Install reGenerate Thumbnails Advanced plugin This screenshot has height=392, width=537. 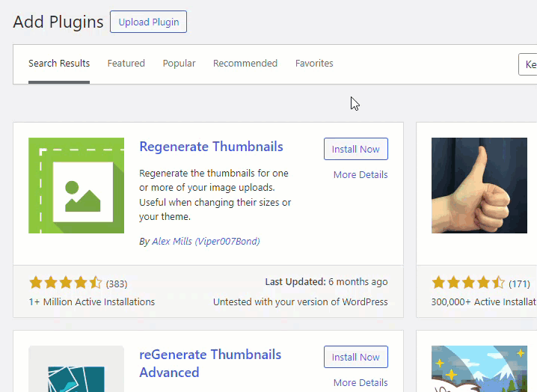coord(356,357)
